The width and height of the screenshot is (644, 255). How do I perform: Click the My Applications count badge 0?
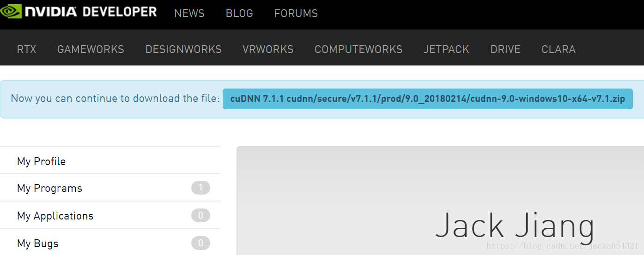point(200,215)
